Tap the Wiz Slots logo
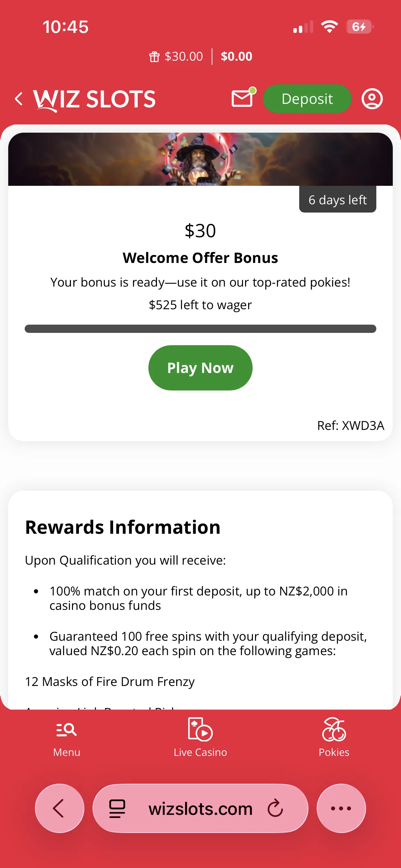The height and width of the screenshot is (868, 401). [94, 99]
